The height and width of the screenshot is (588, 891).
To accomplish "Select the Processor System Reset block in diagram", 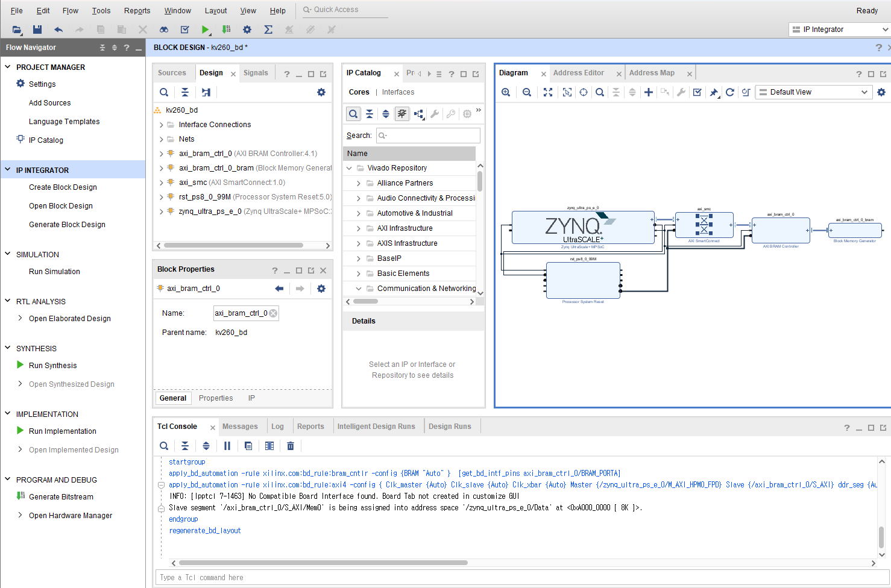I will click(x=583, y=280).
